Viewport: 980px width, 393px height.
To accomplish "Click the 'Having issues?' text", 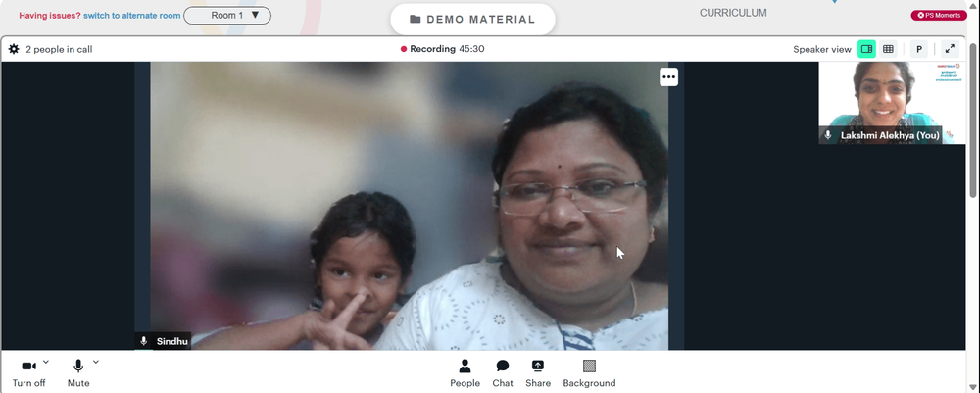I will pyautogui.click(x=49, y=15).
